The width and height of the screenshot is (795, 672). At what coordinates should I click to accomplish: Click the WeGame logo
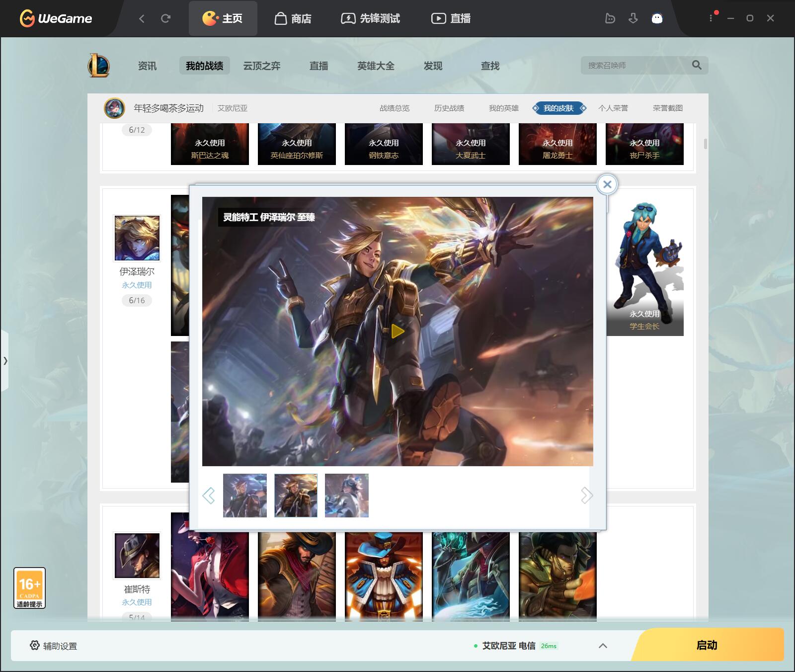pyautogui.click(x=56, y=18)
